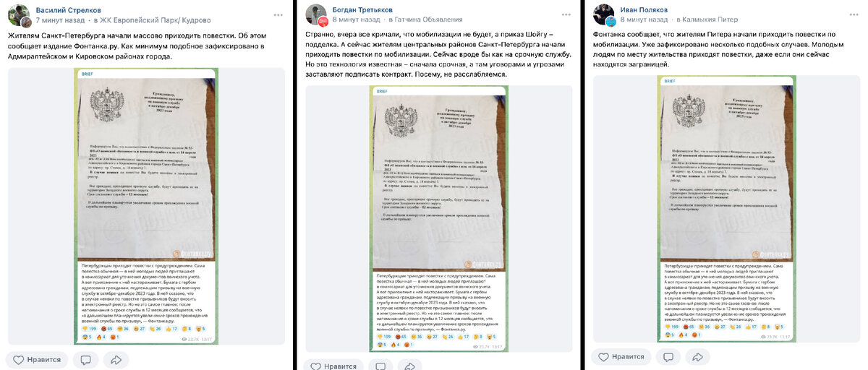
Task: Open comment icon under Богдан Третьяков's post
Action: (380, 365)
